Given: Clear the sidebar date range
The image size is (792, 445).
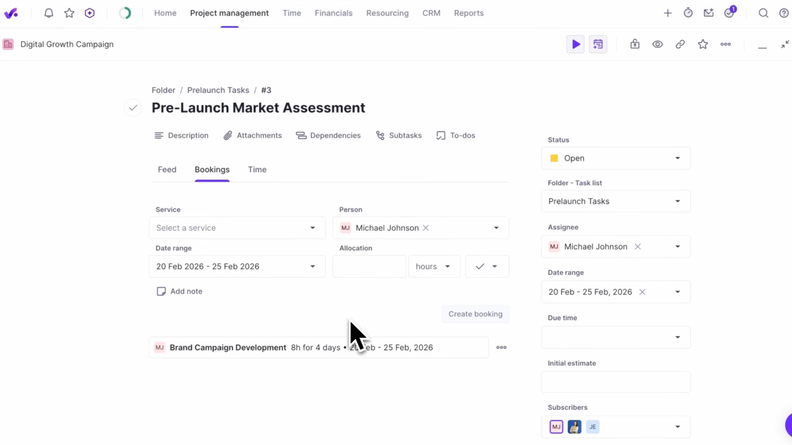Looking at the screenshot, I should (642, 292).
